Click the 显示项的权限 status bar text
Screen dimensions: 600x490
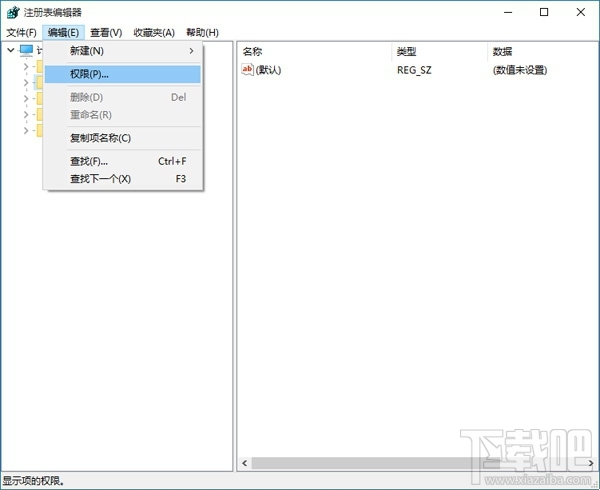click(34, 481)
